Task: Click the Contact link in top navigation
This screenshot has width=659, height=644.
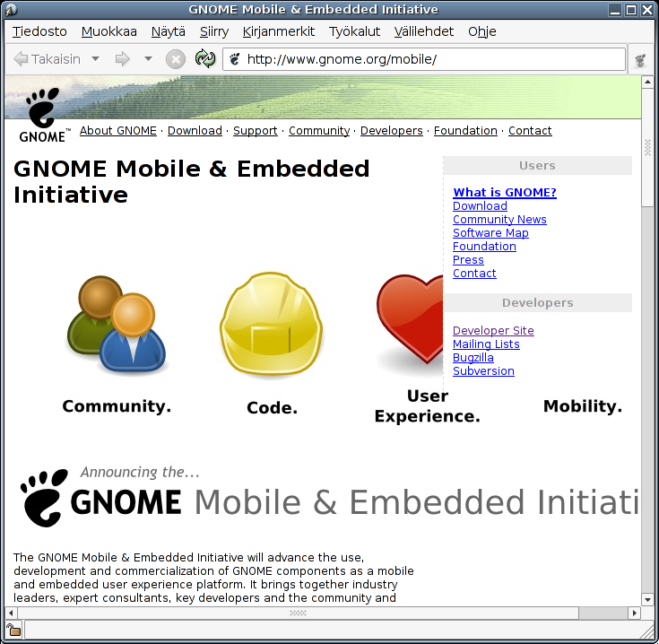Action: [x=530, y=131]
